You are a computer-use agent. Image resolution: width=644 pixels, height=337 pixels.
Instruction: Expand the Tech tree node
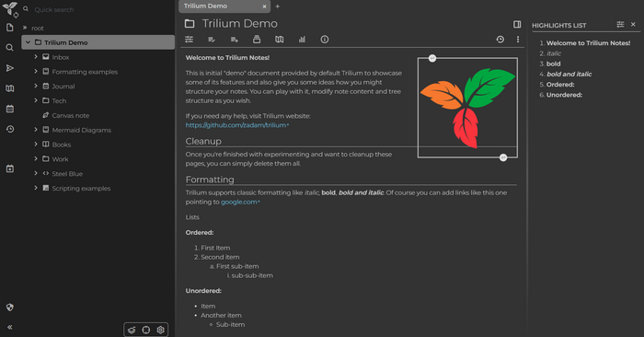36,100
